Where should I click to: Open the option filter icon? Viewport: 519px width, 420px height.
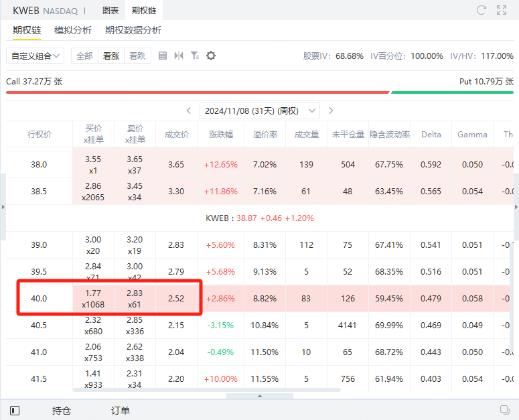(x=195, y=56)
